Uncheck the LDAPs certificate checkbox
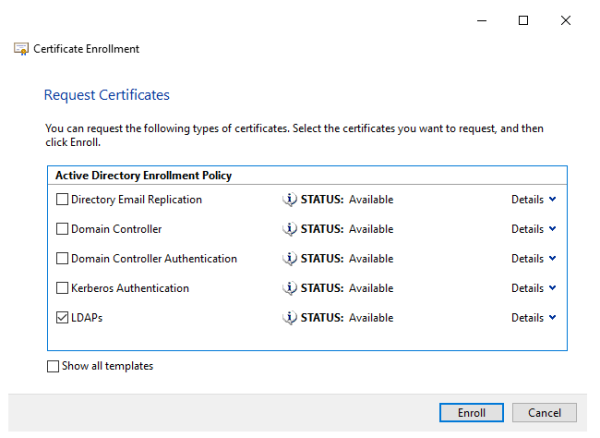This screenshot has width=600, height=438. click(62, 318)
